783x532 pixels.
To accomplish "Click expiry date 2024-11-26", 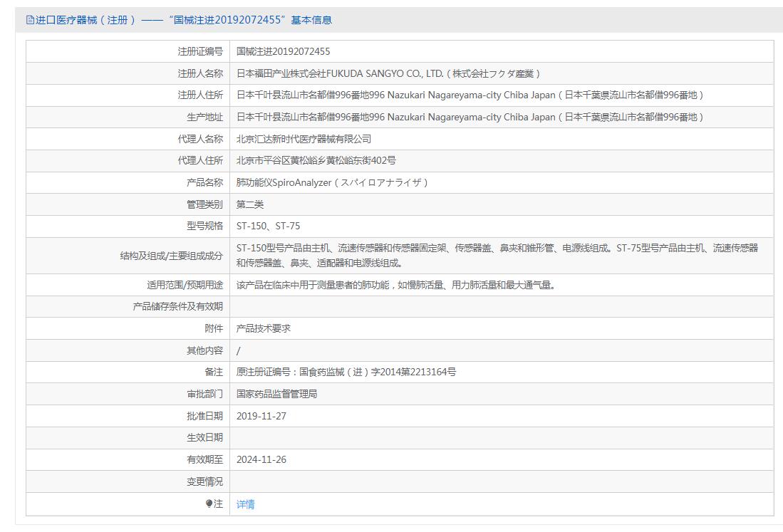I will (x=261, y=459).
